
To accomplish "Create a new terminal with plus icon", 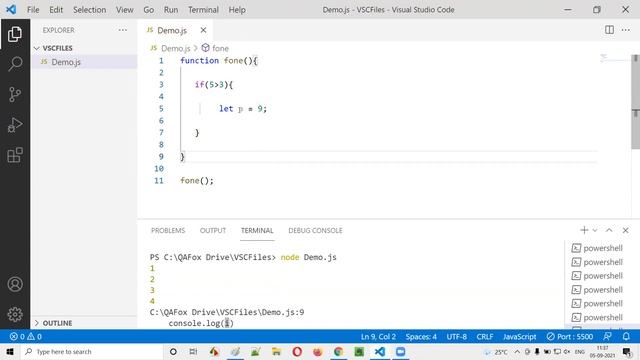I will (584, 230).
